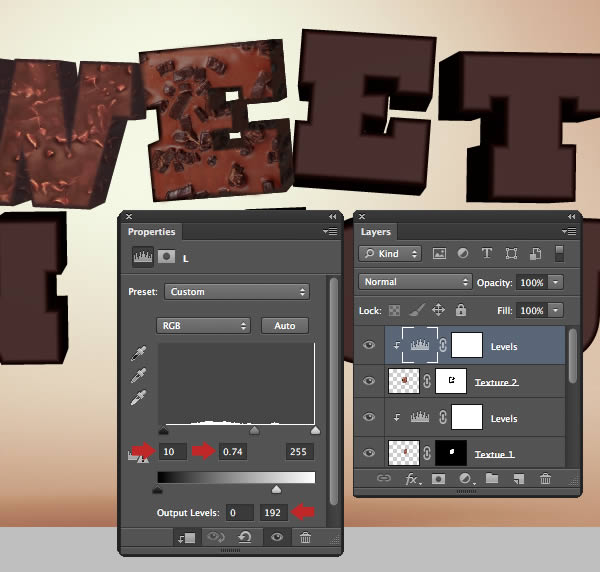Viewport: 600px width, 572px height.
Task: Create new group folder icon
Action: (x=492, y=478)
